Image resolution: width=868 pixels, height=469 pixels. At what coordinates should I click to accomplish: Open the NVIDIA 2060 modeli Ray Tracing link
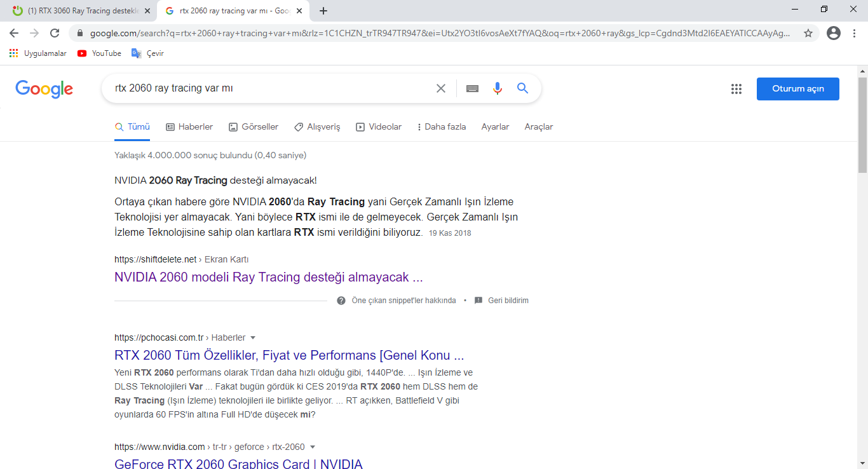coord(269,277)
